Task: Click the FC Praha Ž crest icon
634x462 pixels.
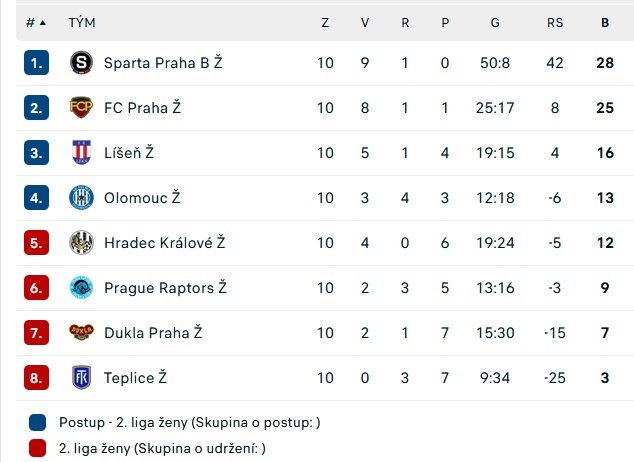Action: (x=81, y=108)
